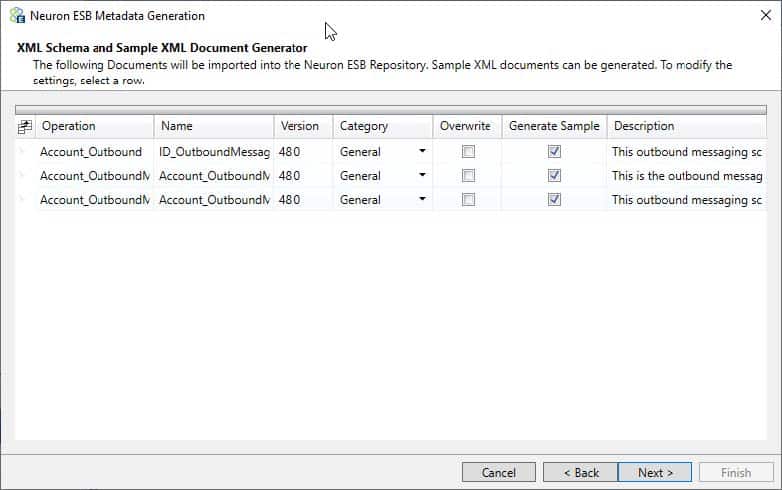Uncheck Generate Sample for 'This is the outbound messag' row
The image size is (782, 490).
pyautogui.click(x=554, y=175)
